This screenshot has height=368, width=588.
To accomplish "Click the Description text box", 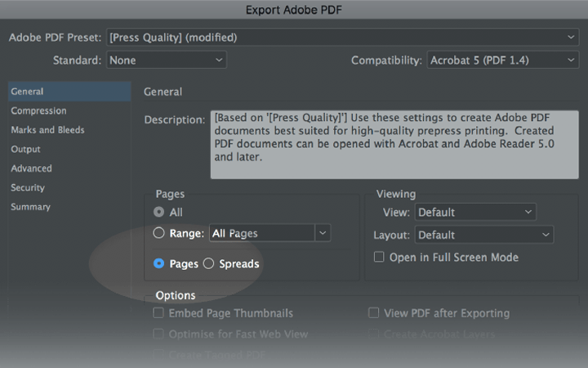I will (x=394, y=144).
